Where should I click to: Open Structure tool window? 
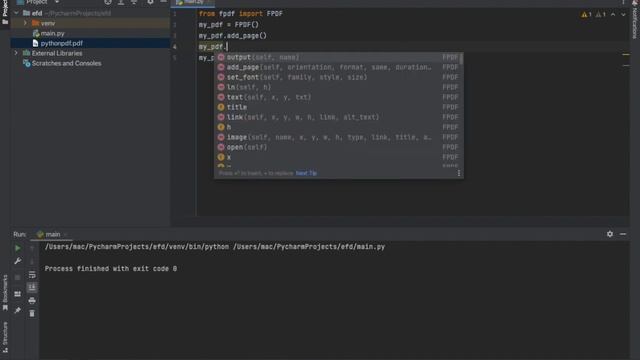(5, 337)
